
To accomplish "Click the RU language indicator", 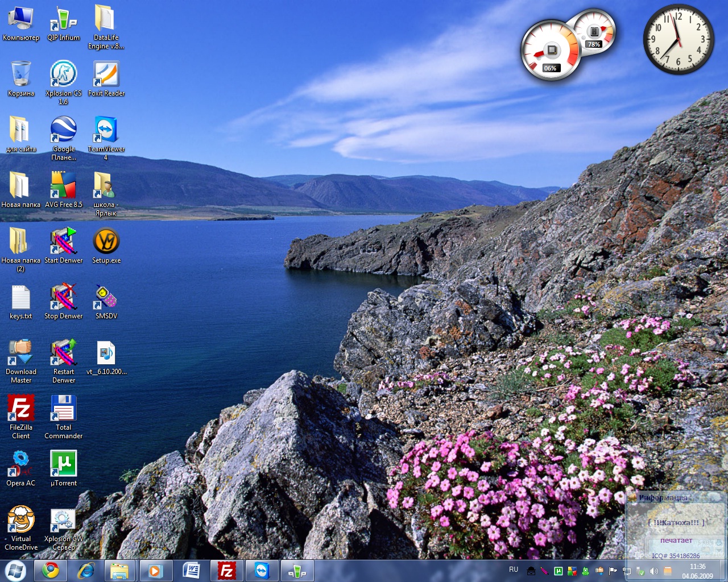I will pos(514,569).
